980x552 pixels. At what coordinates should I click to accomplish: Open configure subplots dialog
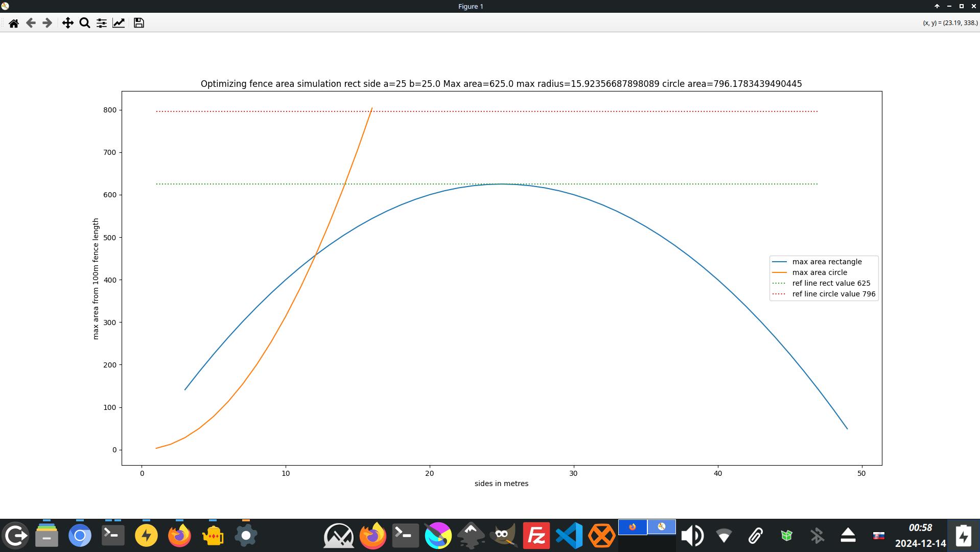102,23
